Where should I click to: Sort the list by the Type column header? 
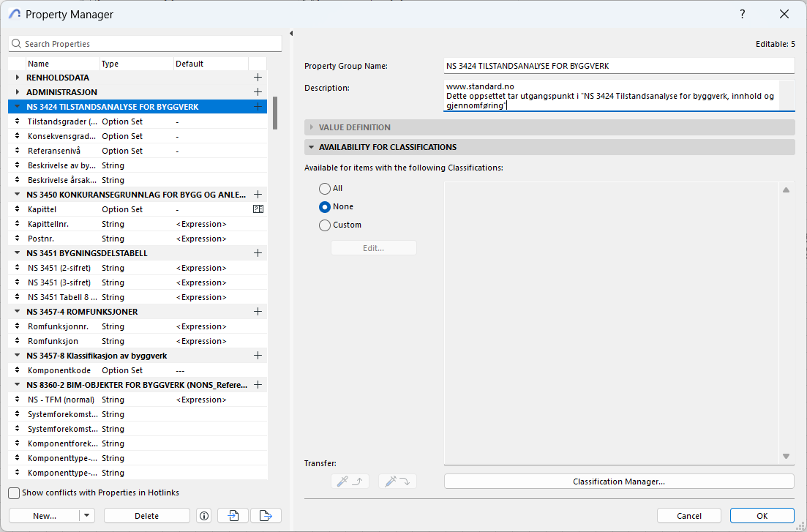[x=136, y=64]
